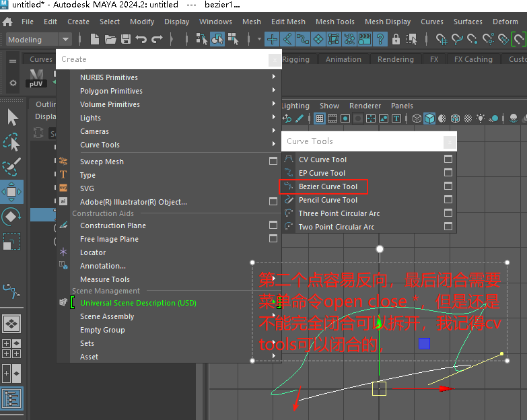Open Sweep Mesh options box
Image resolution: width=527 pixels, height=420 pixels.
[x=273, y=161]
